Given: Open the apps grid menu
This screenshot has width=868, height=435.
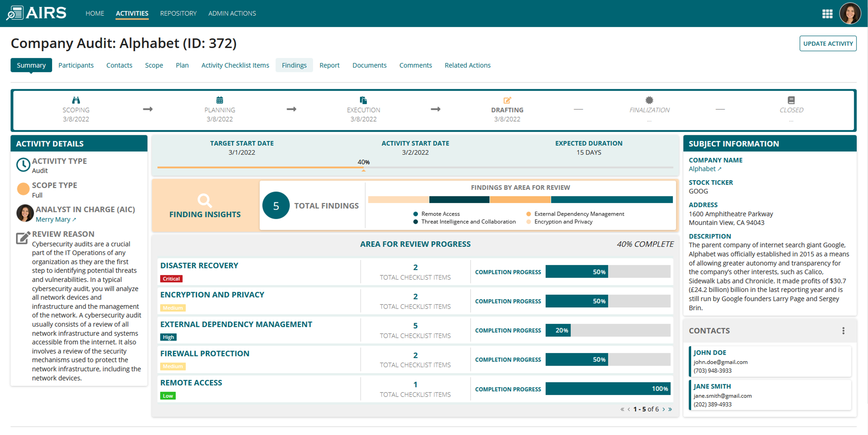Looking at the screenshot, I should [827, 14].
